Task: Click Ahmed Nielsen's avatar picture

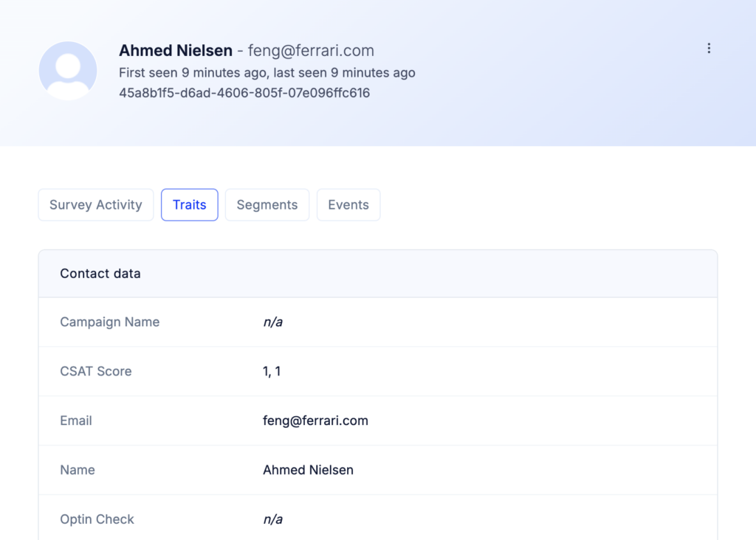Action: point(68,71)
